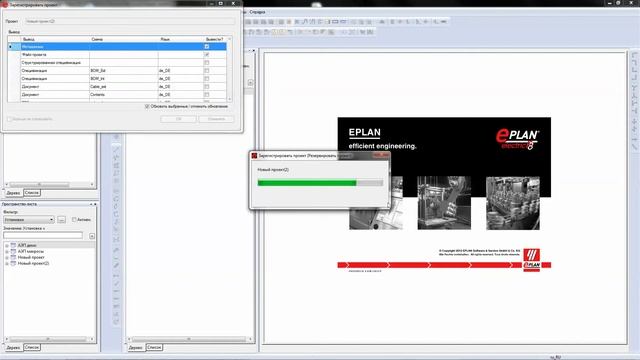Click the Вывод column header

coord(55,39)
